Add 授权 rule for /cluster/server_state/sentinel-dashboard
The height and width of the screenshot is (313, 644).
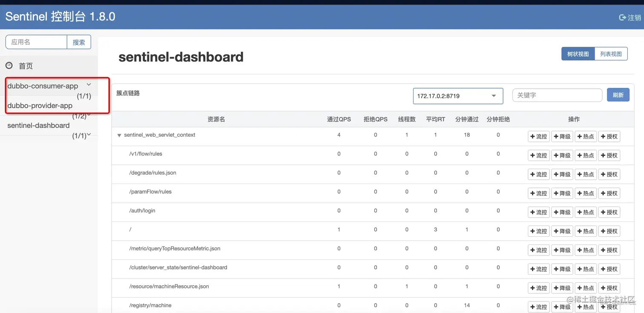609,269
